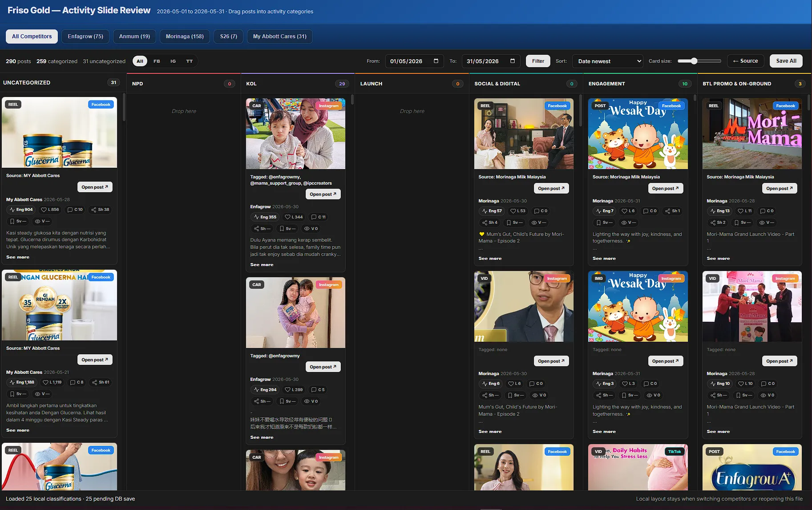Filter posts by IG platform
The image size is (812, 510).
point(173,61)
